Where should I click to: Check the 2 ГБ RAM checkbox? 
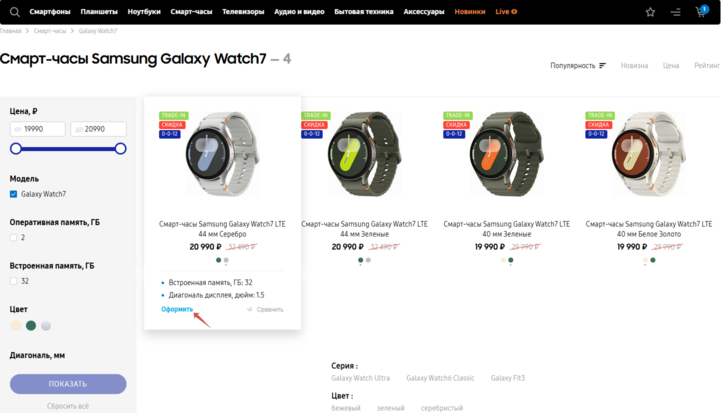coord(13,237)
